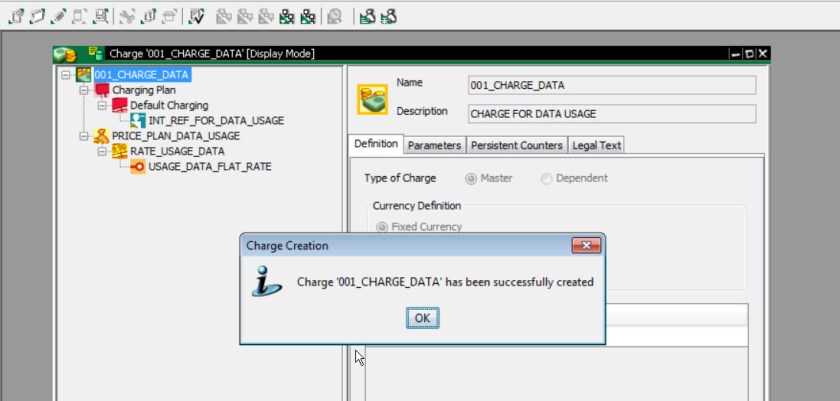Select the PRICE_PLAN_DATA_USAGE tree label
Screen dimensions: 840x401
click(176, 136)
